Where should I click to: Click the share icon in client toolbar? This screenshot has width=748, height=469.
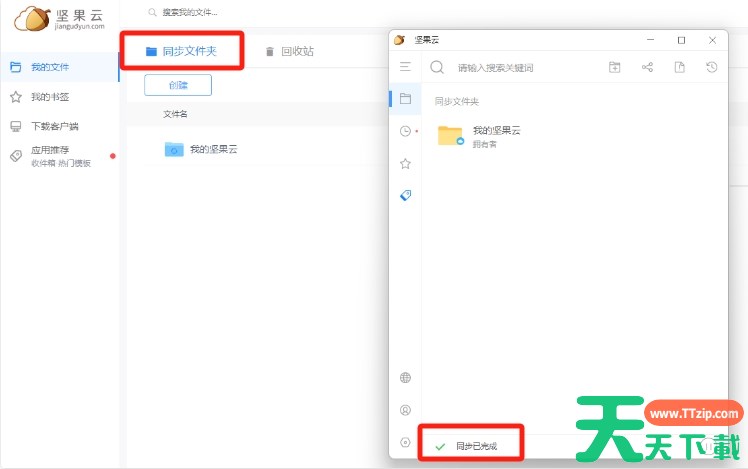tap(647, 67)
